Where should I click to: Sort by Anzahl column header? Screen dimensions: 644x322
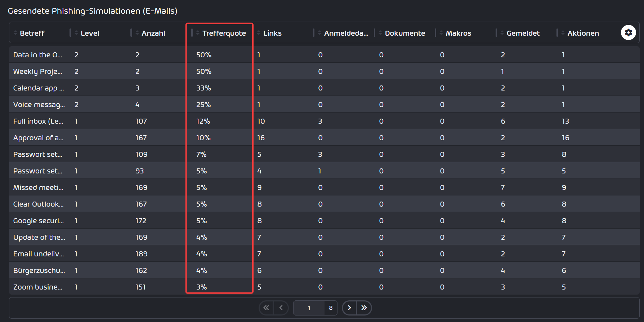[153, 33]
